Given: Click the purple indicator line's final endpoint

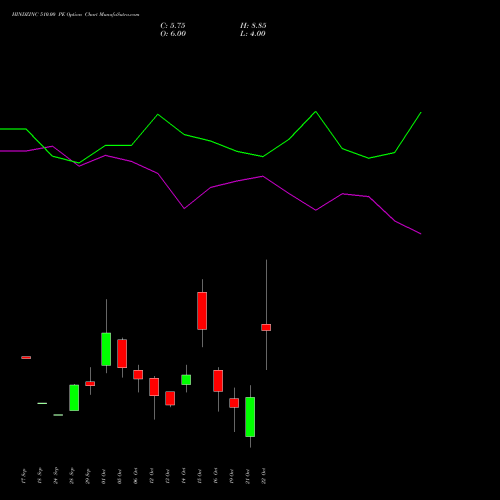Looking at the screenshot, I should 421,234.
